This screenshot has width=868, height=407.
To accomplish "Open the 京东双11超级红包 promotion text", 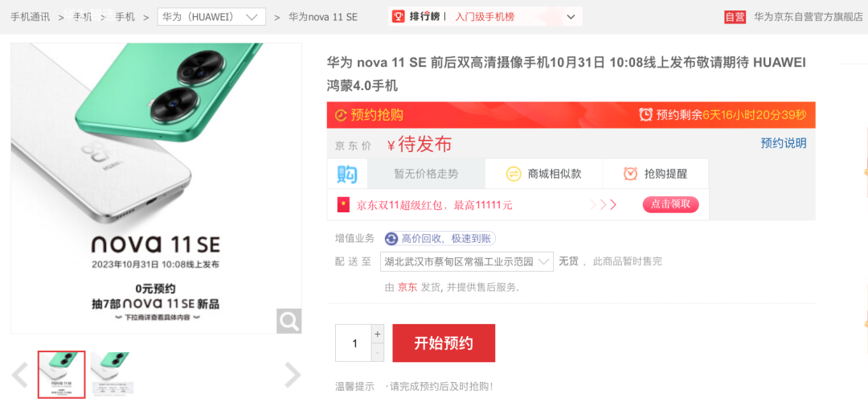I will click(435, 205).
